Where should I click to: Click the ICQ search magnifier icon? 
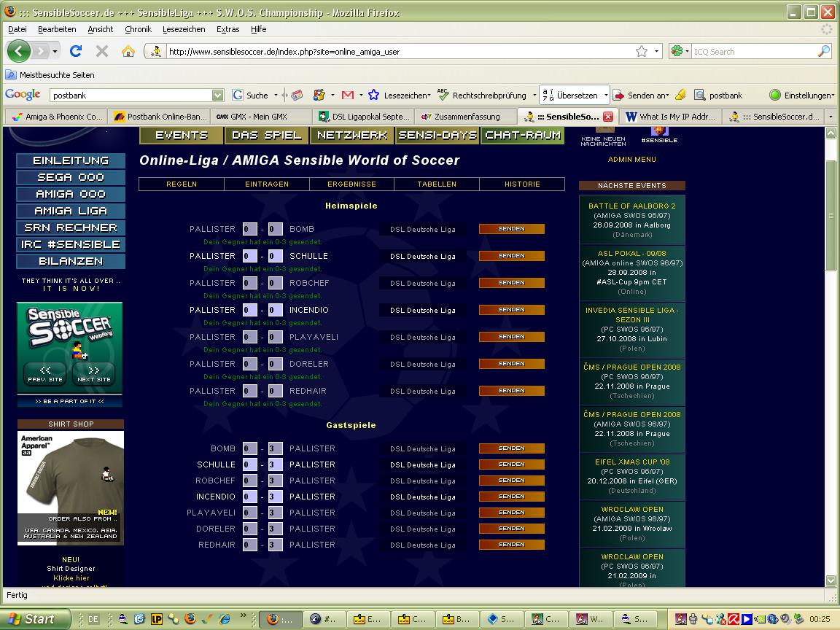click(823, 51)
